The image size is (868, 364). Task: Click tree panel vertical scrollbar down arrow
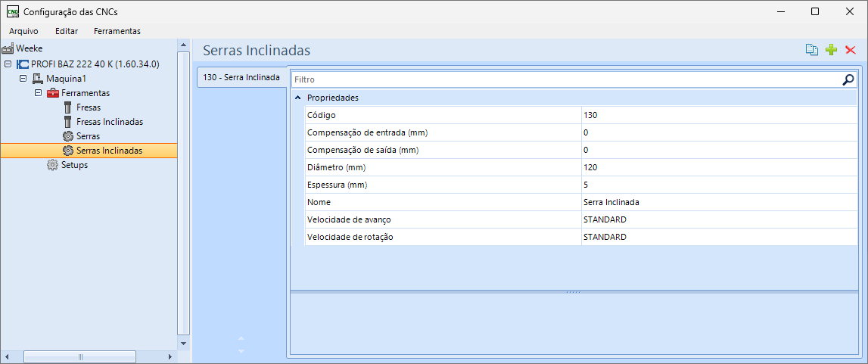coord(183,344)
